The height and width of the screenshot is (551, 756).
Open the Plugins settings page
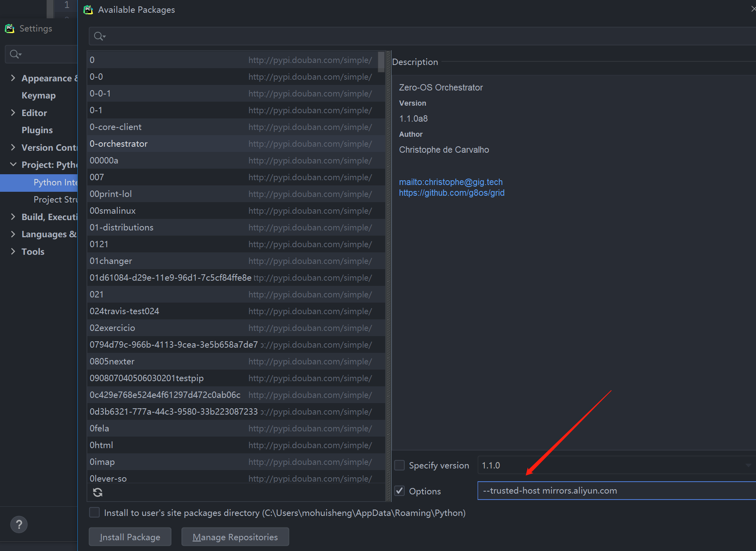[x=37, y=130]
